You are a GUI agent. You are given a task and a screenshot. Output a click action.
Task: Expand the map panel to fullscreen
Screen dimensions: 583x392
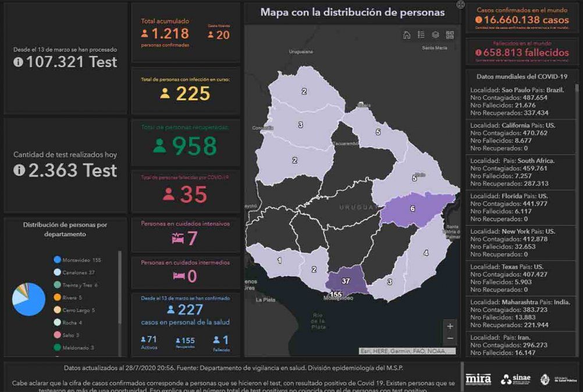pos(461,5)
